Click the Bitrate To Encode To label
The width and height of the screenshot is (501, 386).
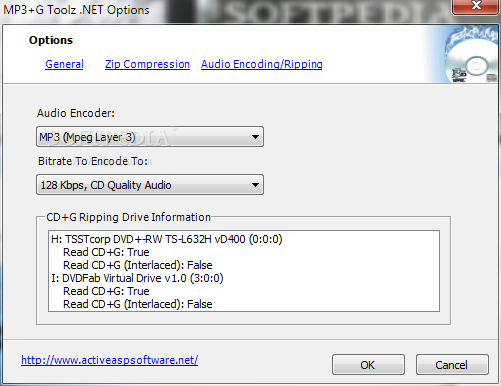[x=93, y=161]
